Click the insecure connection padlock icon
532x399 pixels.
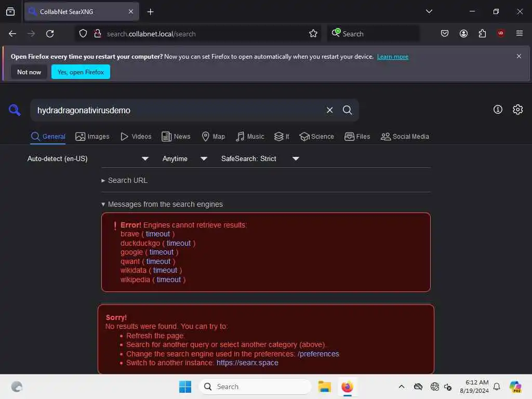(x=98, y=34)
